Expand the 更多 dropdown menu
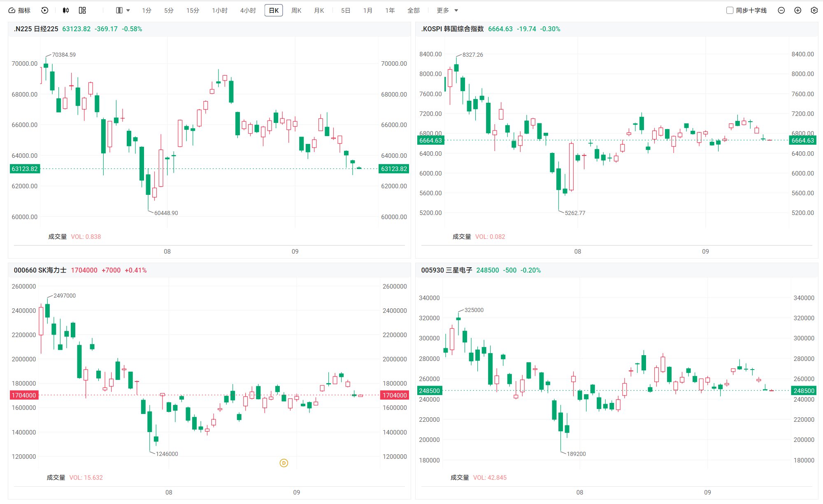The width and height of the screenshot is (823, 504). [447, 10]
